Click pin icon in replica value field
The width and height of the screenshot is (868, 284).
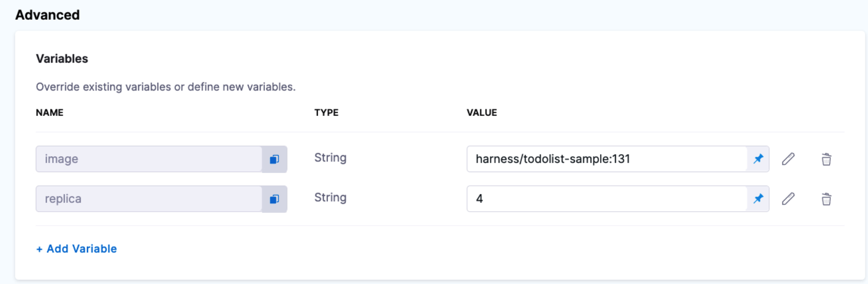758,199
